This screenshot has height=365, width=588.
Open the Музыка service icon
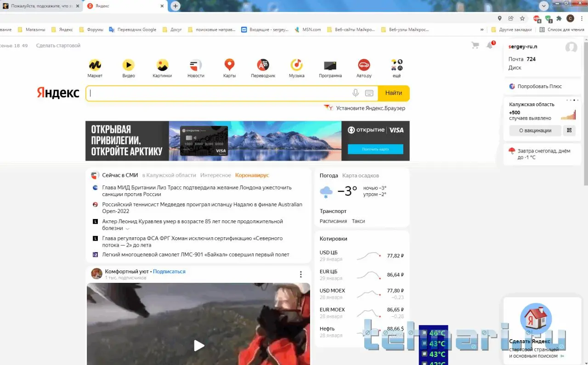pos(296,65)
